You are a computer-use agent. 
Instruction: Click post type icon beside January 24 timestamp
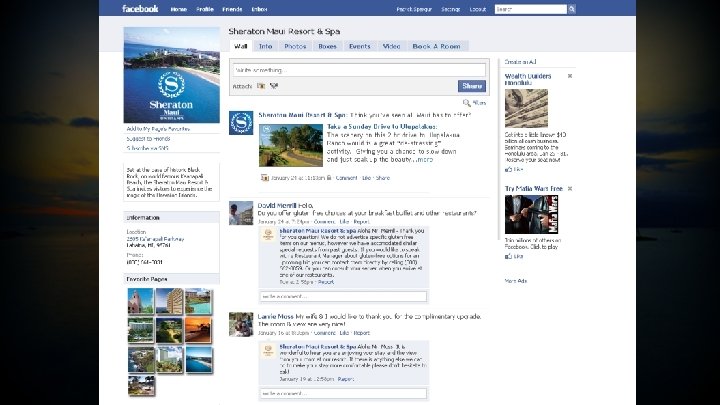pos(264,178)
